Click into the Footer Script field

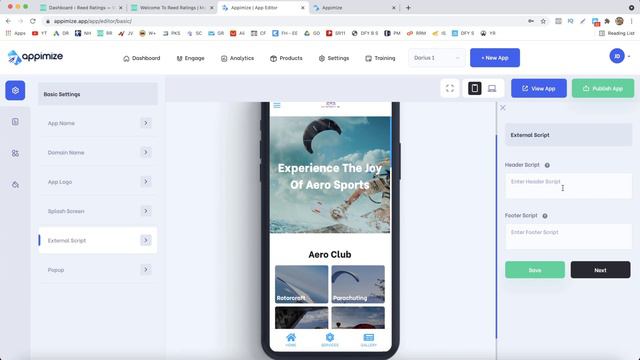pyautogui.click(x=568, y=237)
